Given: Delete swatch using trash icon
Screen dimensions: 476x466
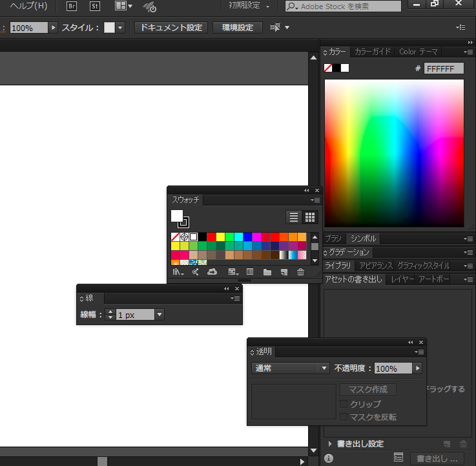Looking at the screenshot, I should click(300, 272).
